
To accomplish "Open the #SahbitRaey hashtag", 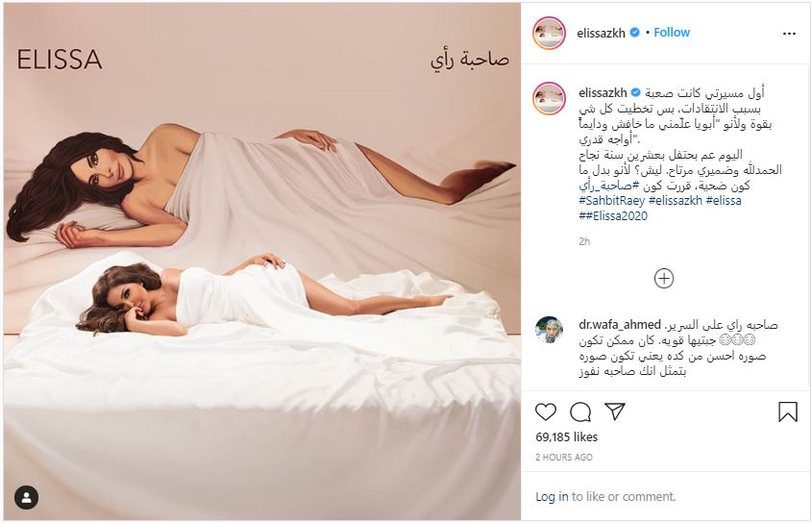I will pyautogui.click(x=611, y=201).
